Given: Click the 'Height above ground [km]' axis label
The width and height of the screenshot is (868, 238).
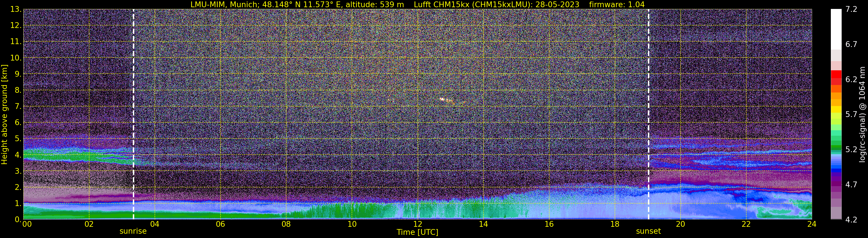Looking at the screenshot, I should pos(4,115).
